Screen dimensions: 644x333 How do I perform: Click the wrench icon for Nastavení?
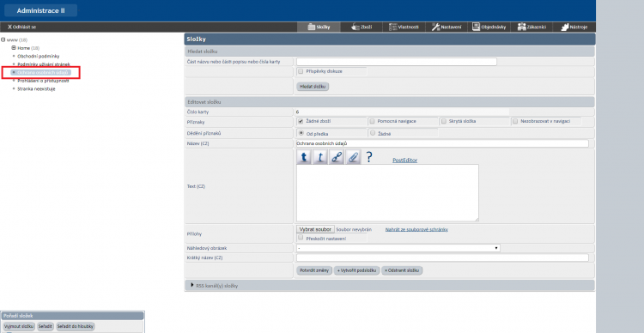click(435, 27)
